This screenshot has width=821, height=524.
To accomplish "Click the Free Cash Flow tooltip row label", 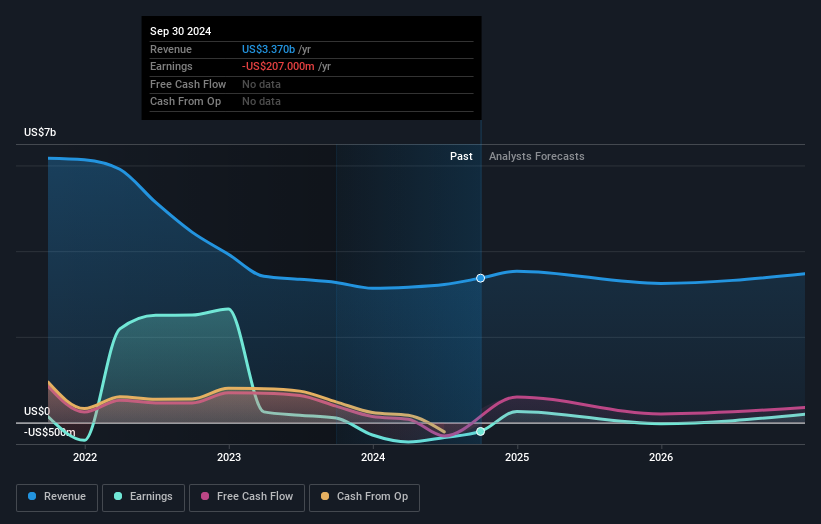I will pyautogui.click(x=188, y=84).
